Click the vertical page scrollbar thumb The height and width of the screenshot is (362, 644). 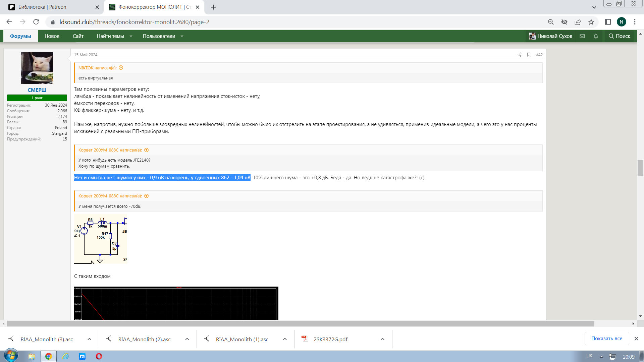(x=640, y=168)
